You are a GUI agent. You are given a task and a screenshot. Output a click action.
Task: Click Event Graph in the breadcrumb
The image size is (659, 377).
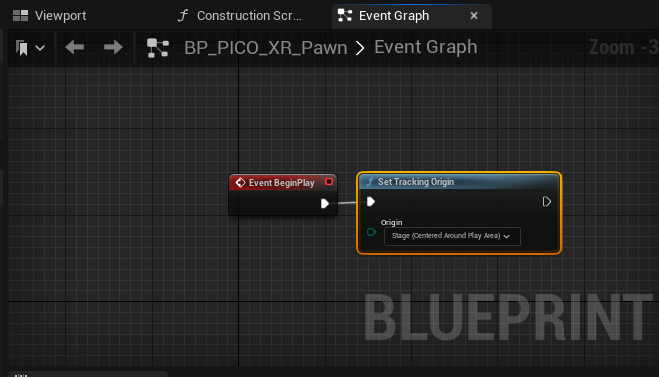coord(426,47)
